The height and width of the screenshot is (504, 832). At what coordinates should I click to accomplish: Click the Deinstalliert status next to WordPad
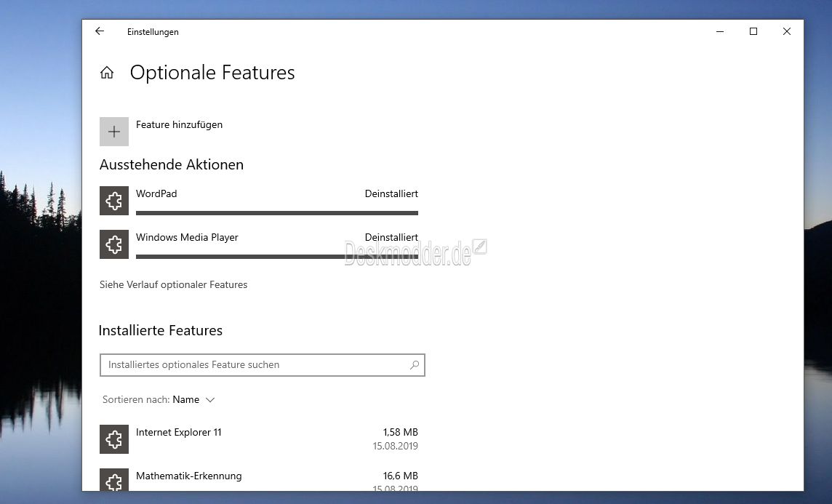[x=391, y=193]
